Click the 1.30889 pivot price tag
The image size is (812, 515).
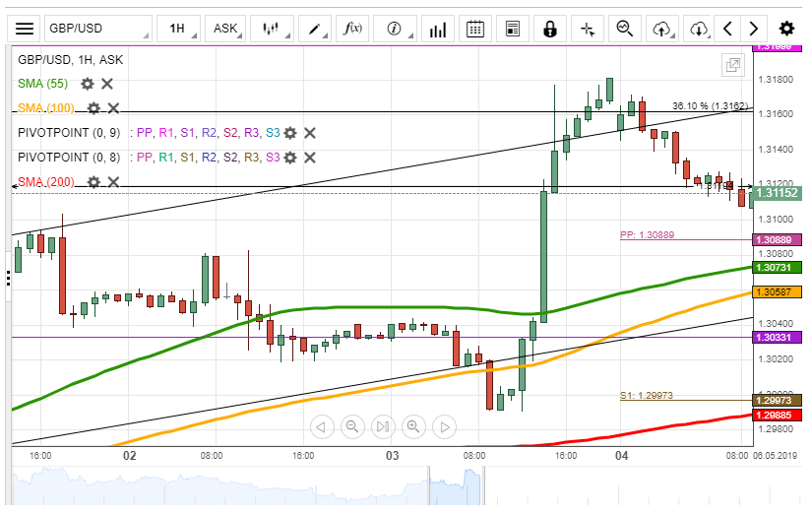pos(778,240)
